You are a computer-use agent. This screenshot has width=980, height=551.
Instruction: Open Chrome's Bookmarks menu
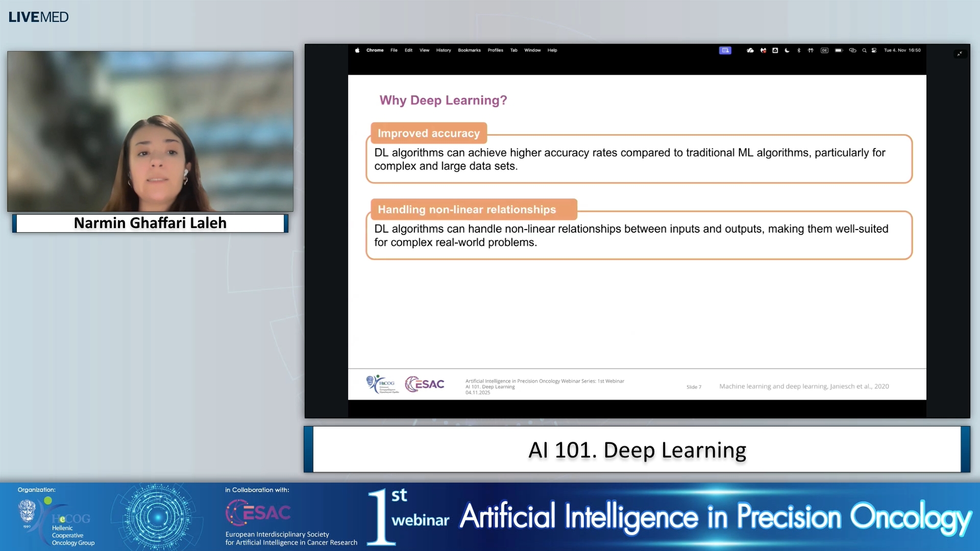469,50
